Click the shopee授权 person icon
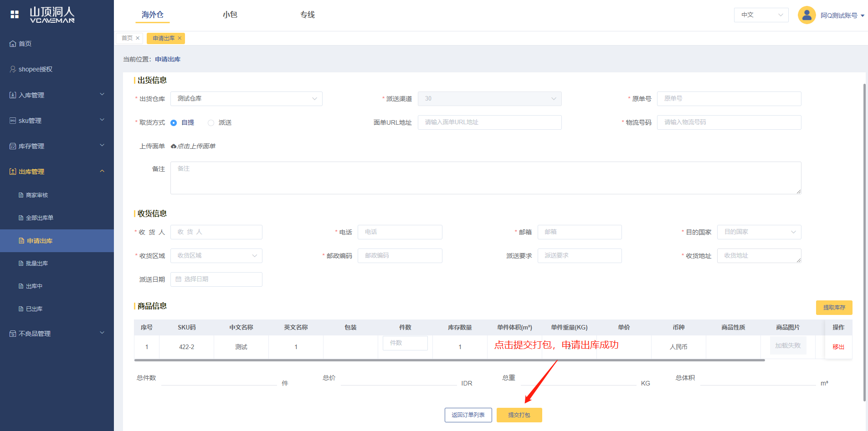Viewport: 868px width, 431px height. coord(13,69)
